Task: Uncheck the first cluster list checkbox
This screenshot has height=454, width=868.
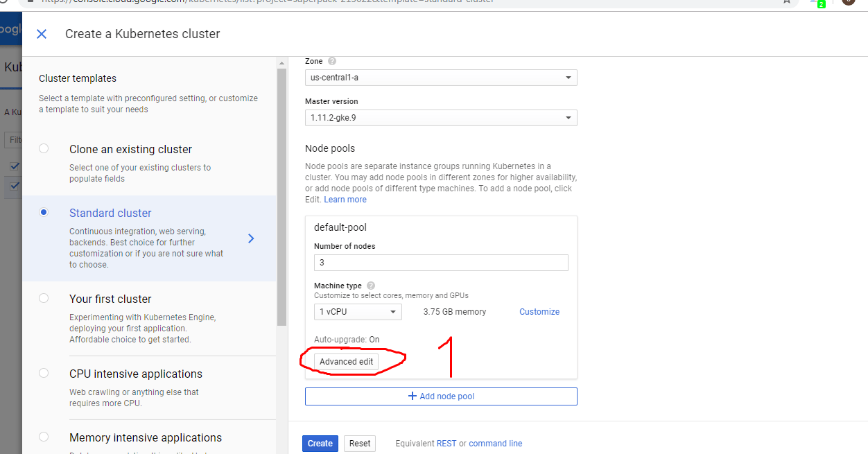Action: tap(15, 166)
